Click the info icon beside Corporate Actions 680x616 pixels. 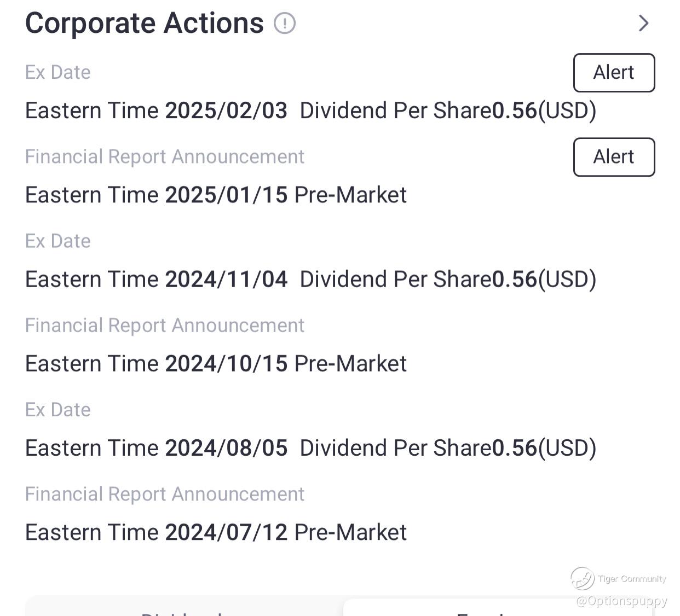[285, 24]
